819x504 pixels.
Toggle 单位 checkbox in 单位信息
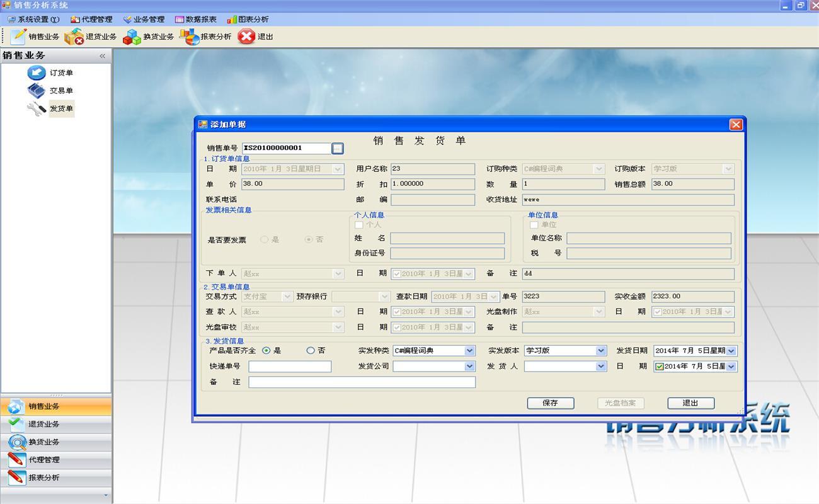(x=534, y=225)
